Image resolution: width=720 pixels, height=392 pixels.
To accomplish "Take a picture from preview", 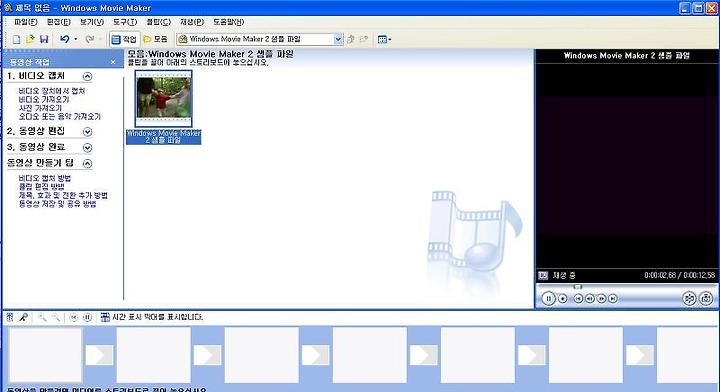I will click(706, 298).
